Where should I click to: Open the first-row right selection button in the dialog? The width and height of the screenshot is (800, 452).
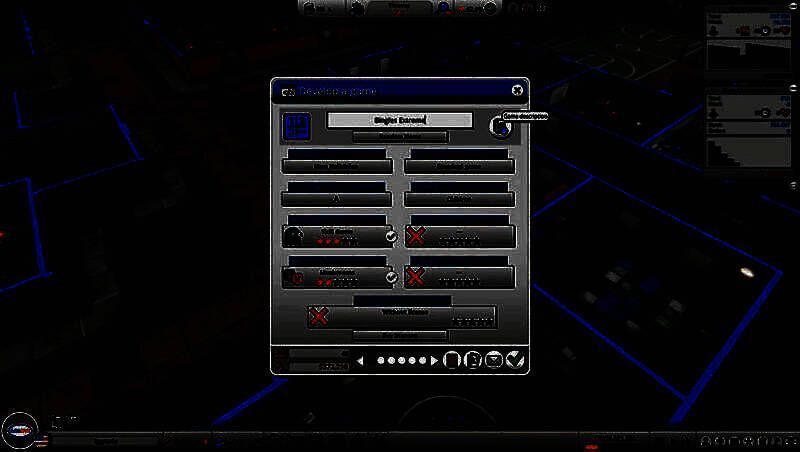(460, 166)
